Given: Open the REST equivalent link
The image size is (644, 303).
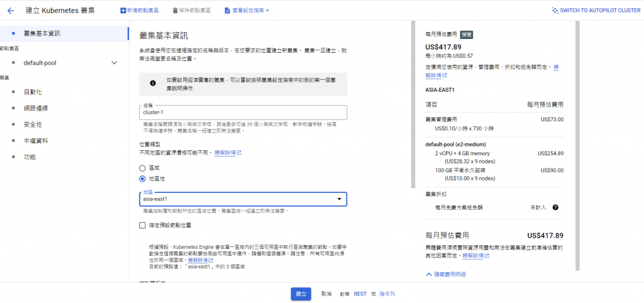Looking at the screenshot, I should (360, 294).
